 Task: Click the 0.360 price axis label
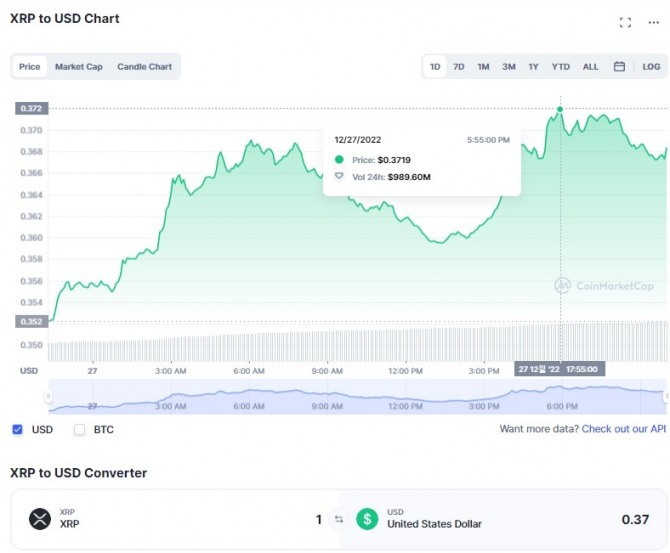[31, 237]
